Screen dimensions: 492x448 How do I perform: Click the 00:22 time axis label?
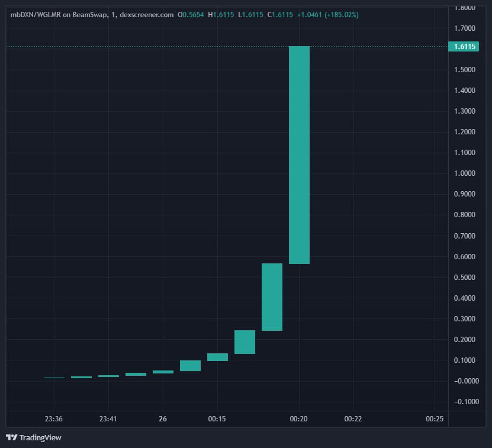[x=353, y=419]
